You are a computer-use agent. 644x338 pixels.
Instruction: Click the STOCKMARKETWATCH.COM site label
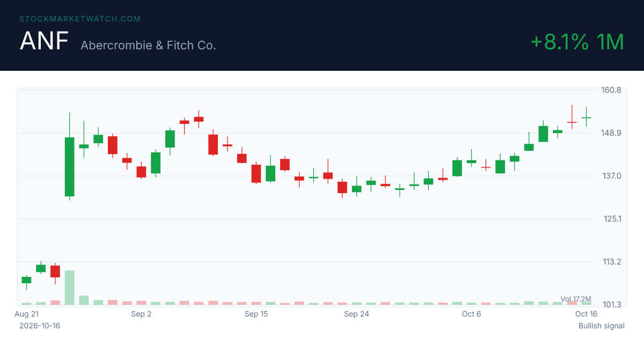pos(80,19)
